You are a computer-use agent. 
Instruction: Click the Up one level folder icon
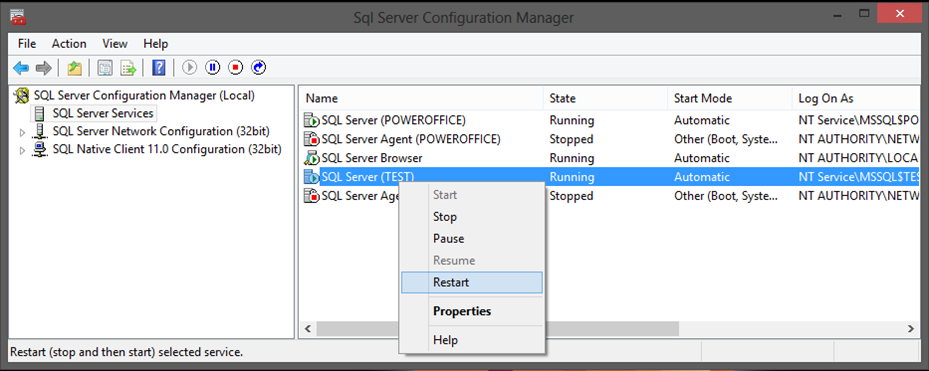[74, 68]
